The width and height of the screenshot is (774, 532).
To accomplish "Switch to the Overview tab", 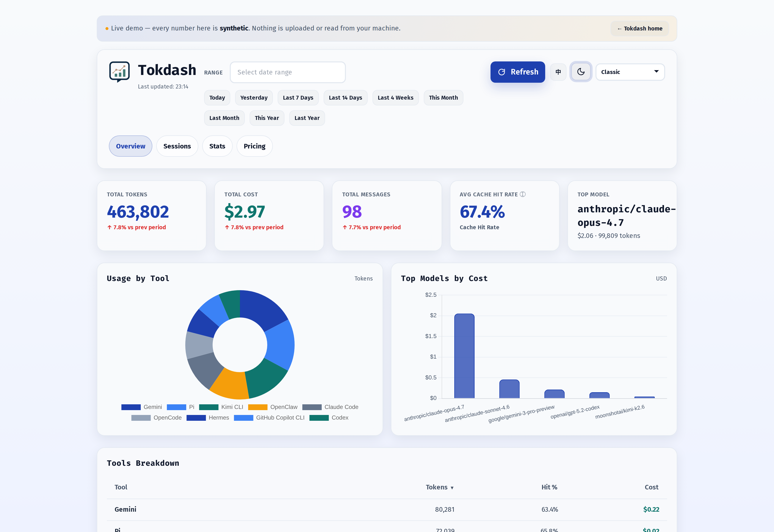I will tap(131, 146).
